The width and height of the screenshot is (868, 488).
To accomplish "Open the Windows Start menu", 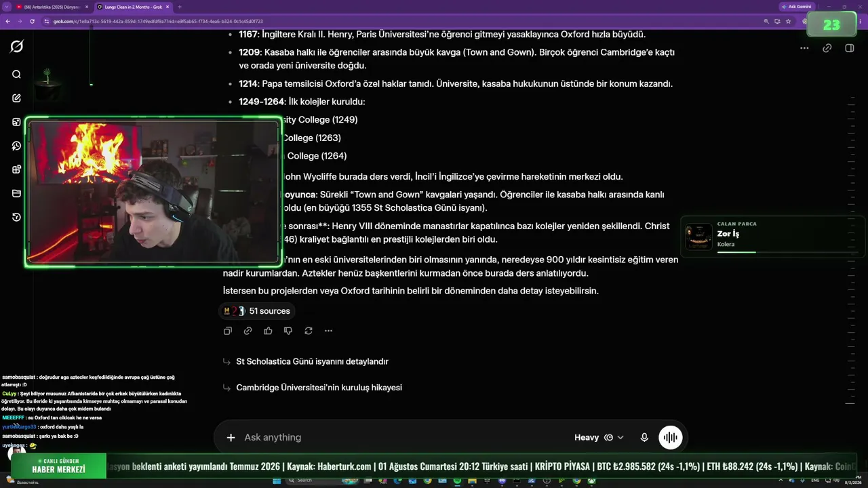I will click(x=277, y=481).
